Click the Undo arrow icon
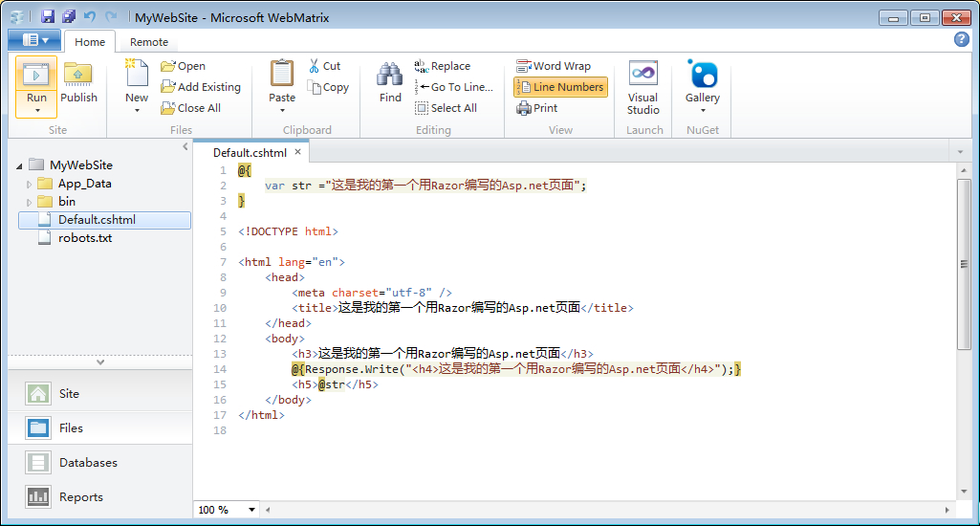Viewport: 980px width, 526px height. 90,17
